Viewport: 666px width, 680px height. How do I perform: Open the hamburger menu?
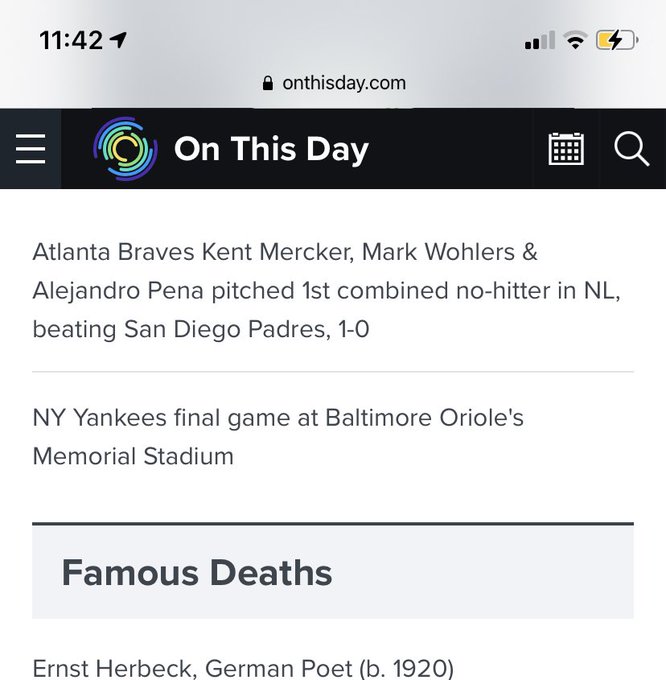(x=30, y=149)
